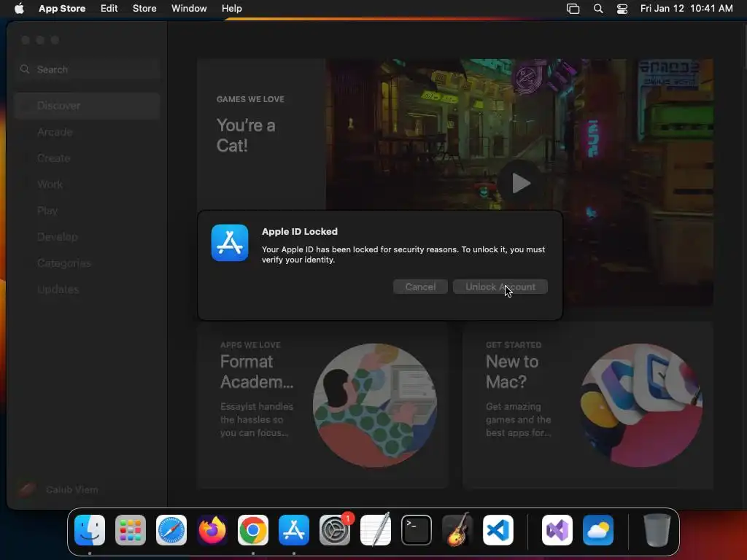Open the Format Academ... story card
Viewport: 747px width, 560px height.
click(323, 405)
